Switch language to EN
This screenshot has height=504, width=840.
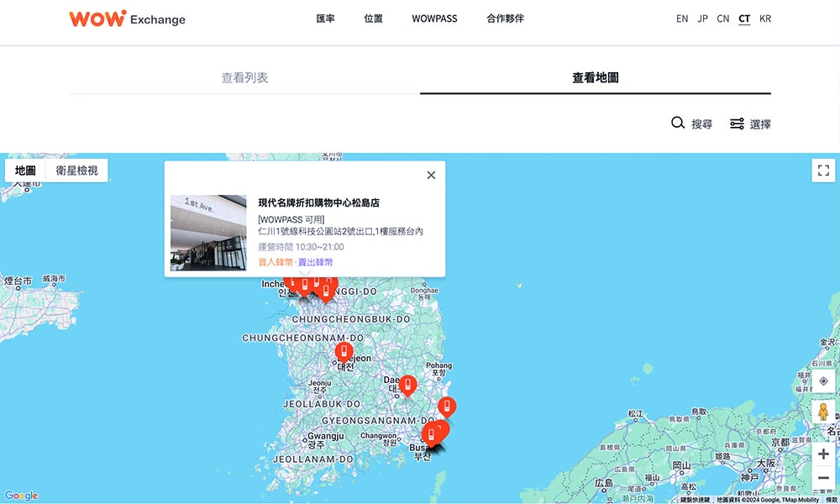click(682, 18)
